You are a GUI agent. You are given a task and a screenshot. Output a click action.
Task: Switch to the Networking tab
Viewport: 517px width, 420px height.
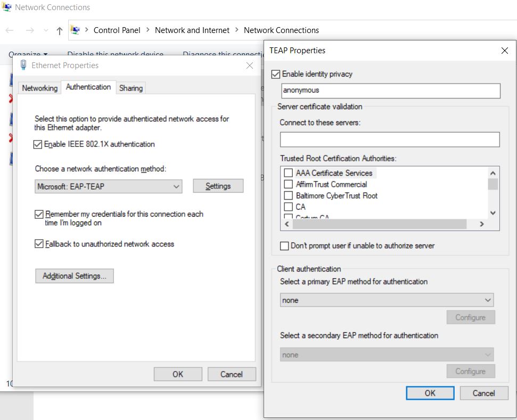coord(39,88)
